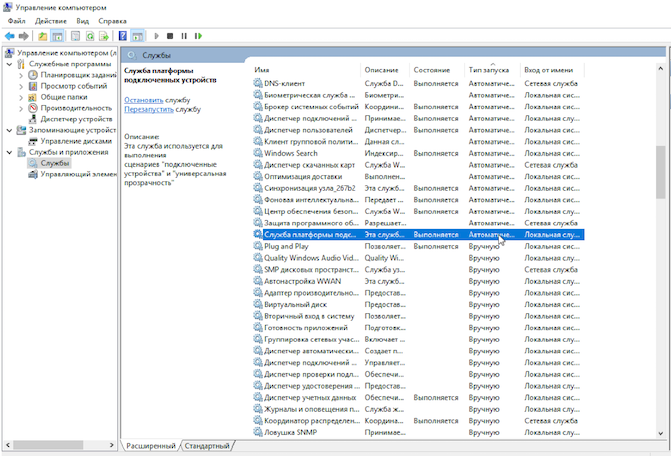The width and height of the screenshot is (672, 457).
Task: Sort by the Тип запуска column header
Action: pos(492,70)
